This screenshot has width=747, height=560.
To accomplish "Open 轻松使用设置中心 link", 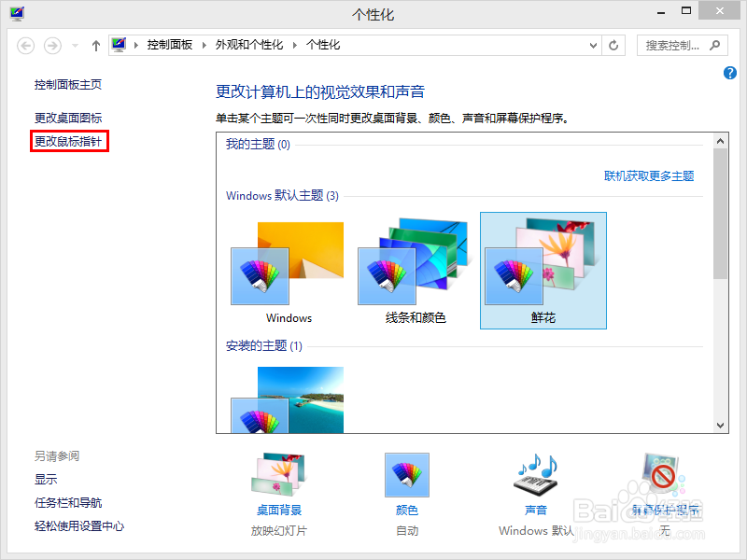I will tap(79, 526).
